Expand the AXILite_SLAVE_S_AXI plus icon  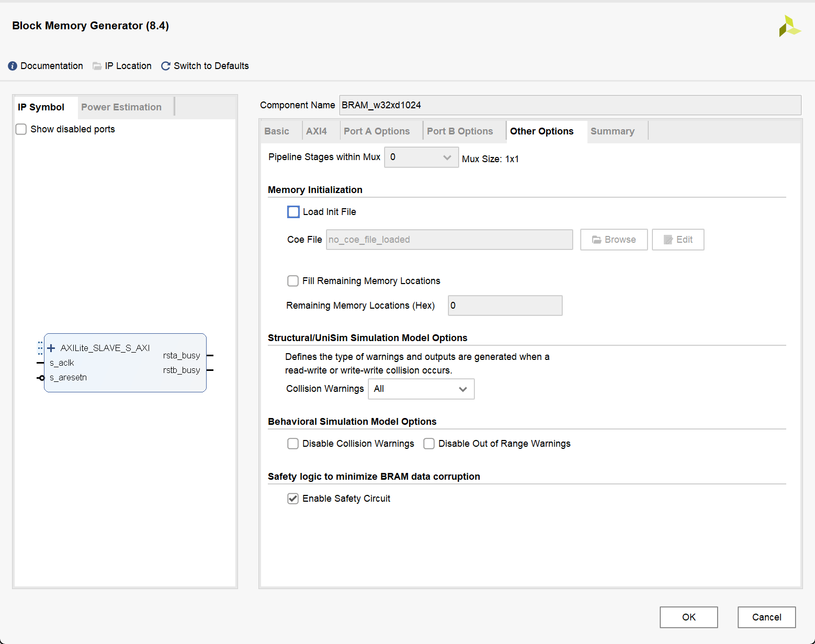(x=51, y=348)
